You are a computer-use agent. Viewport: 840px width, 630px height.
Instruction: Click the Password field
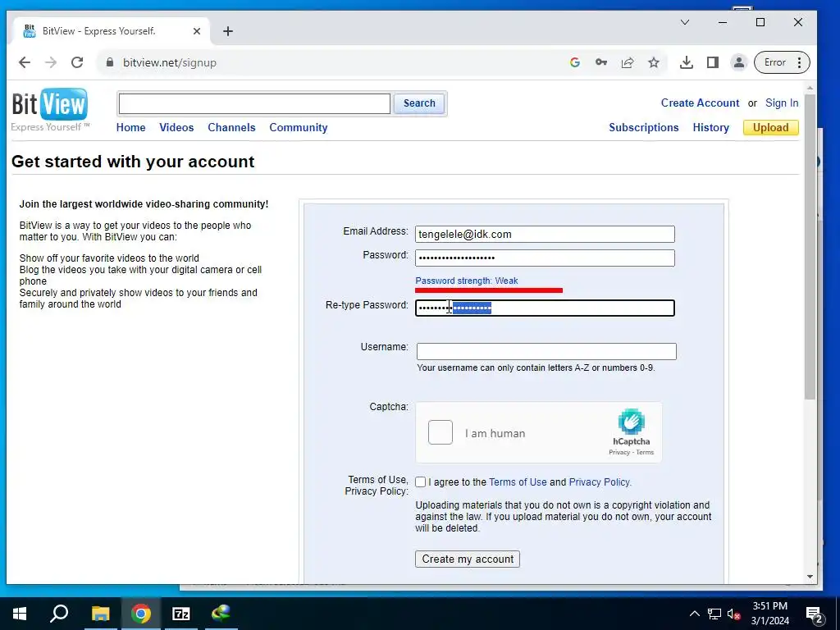545,258
